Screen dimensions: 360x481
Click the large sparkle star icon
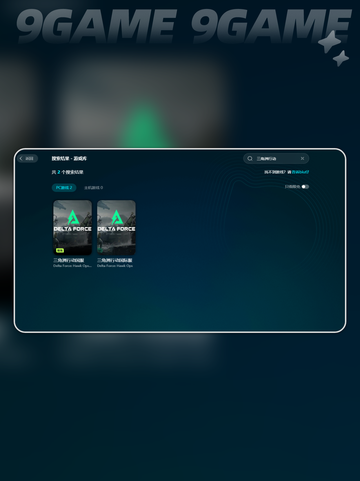[x=330, y=42]
